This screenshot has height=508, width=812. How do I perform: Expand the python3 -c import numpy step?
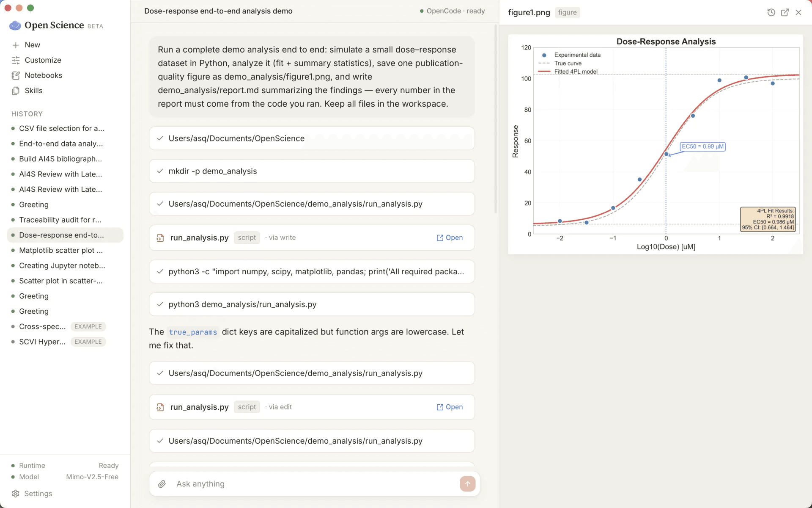(312, 272)
